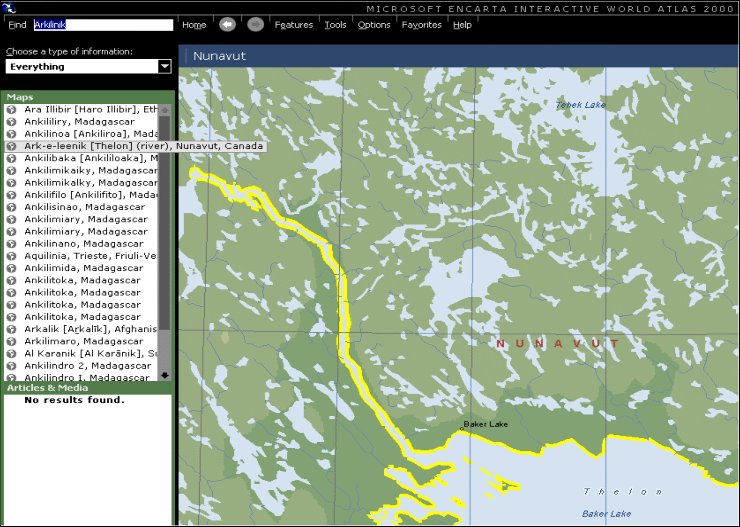This screenshot has width=740, height=527.
Task: Open the Favorites menu
Action: click(421, 25)
